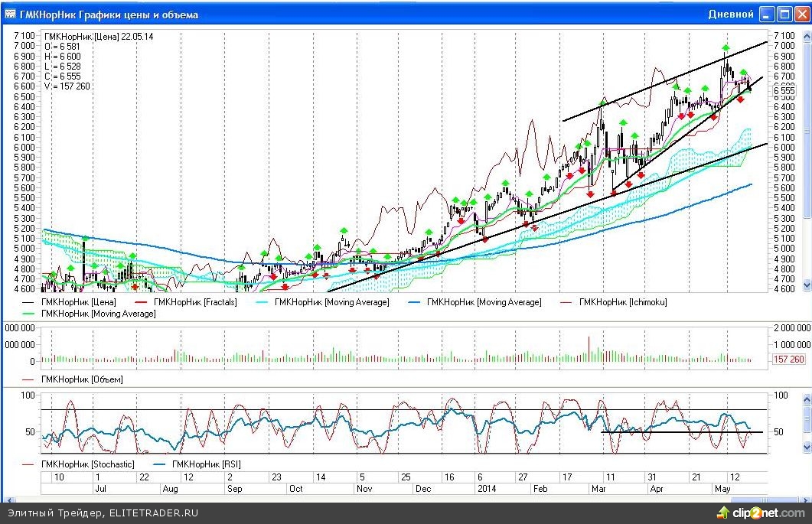Click the chart window icon in the title bar
Image resolution: width=812 pixels, height=524 pixels.
coord(11,14)
